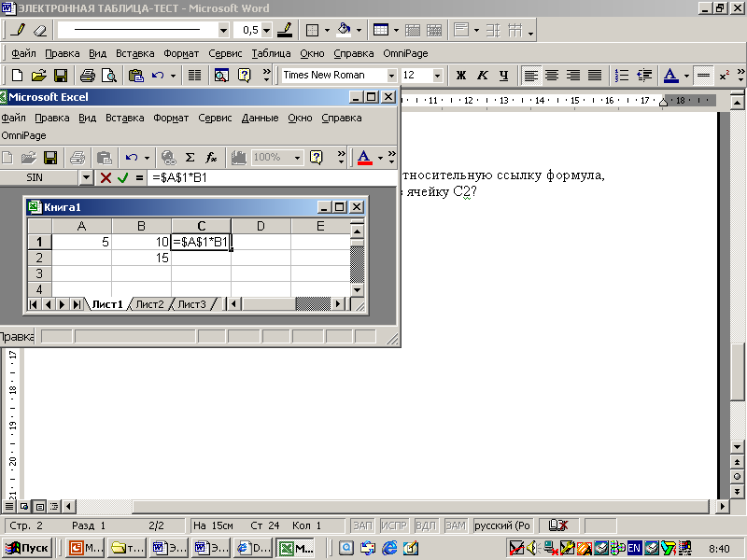Click Excel's Undo arrow icon
The height and width of the screenshot is (560, 747).
[132, 157]
